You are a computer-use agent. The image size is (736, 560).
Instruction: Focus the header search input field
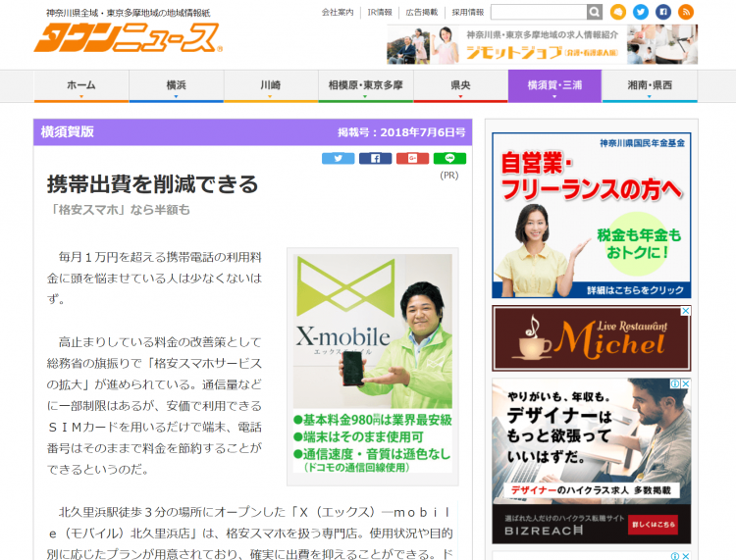coord(539,12)
